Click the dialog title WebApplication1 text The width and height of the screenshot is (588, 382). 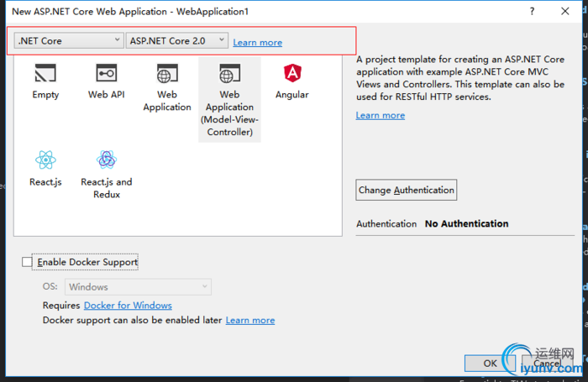pos(213,12)
